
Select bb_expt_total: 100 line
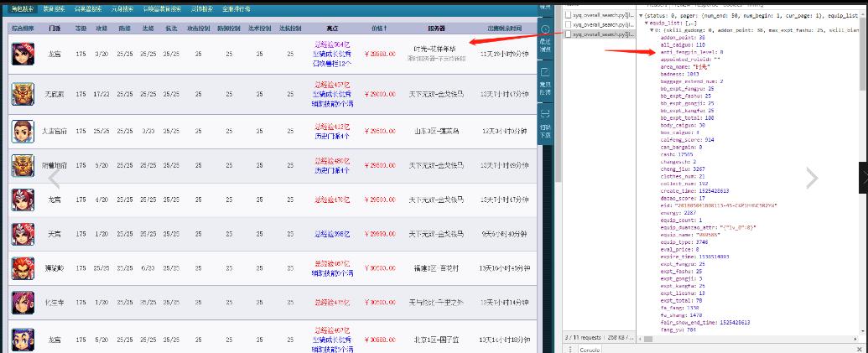(x=686, y=118)
